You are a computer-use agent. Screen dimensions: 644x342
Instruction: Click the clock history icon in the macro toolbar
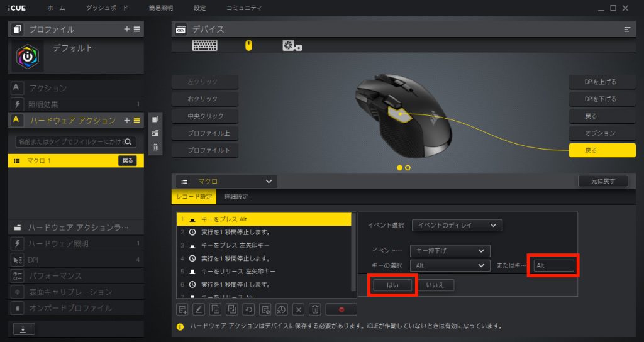point(282,309)
